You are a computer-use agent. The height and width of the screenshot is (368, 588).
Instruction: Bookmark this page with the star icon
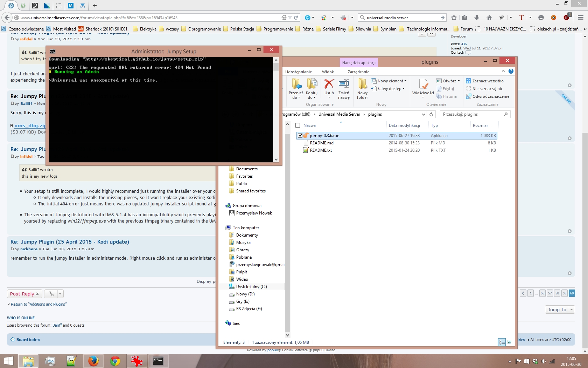[x=454, y=18]
